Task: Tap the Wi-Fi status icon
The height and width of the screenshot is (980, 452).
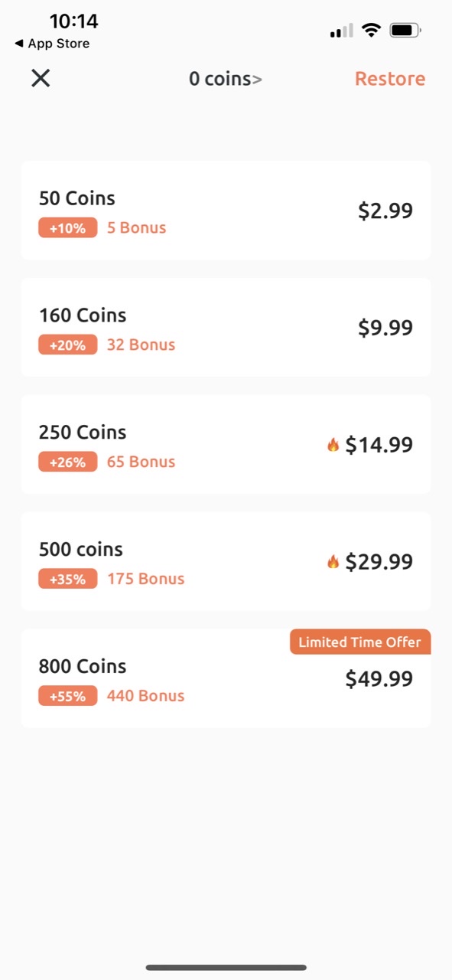Action: 372,31
